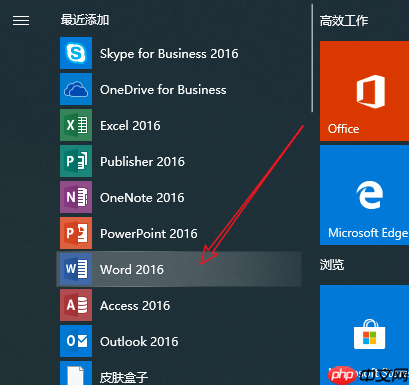Click the Skype for Business icon
This screenshot has height=385, width=409.
coord(76,53)
